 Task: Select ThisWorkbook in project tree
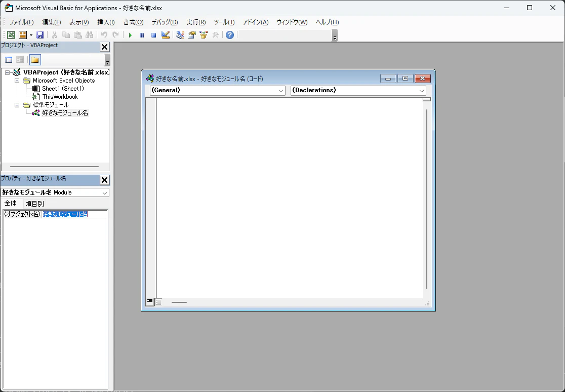(60, 97)
